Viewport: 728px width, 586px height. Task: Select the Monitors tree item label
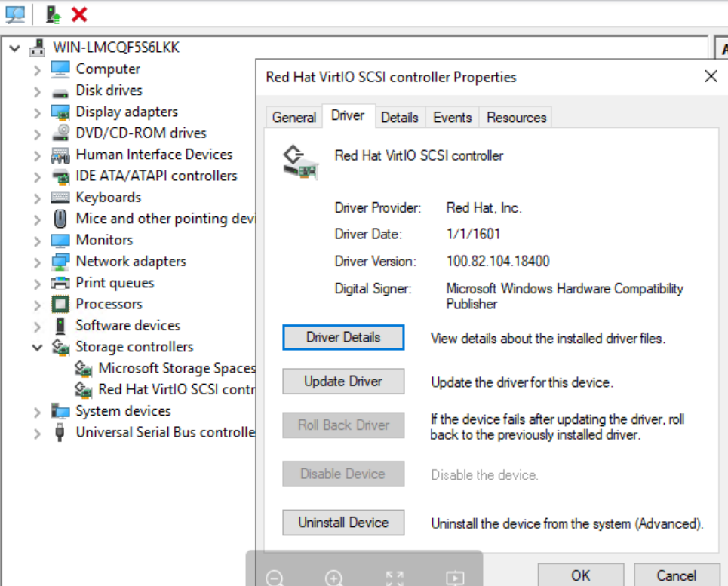(104, 240)
